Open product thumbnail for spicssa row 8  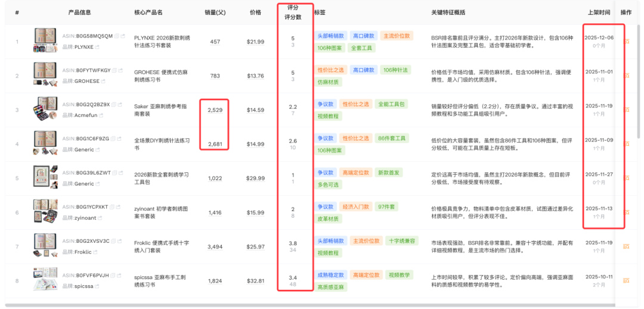coord(45,279)
